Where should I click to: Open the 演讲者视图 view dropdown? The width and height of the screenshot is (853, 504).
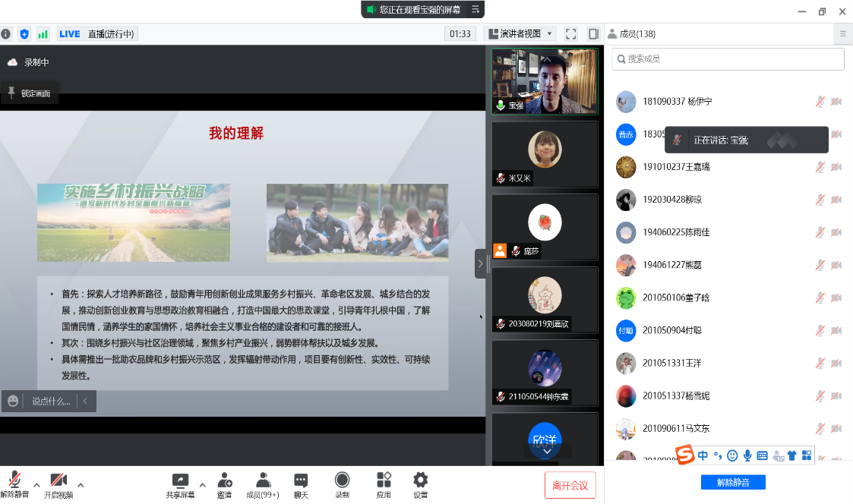[x=520, y=34]
